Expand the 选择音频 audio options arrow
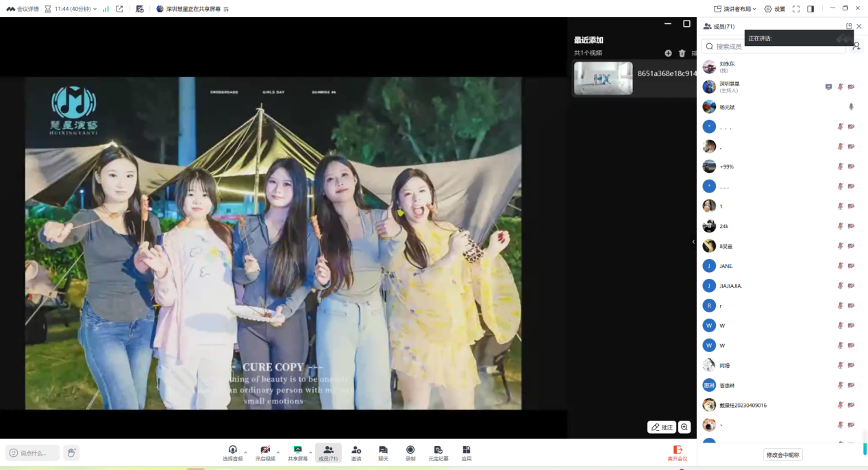Screen dimensions: 868x470 pyautogui.click(x=245, y=452)
